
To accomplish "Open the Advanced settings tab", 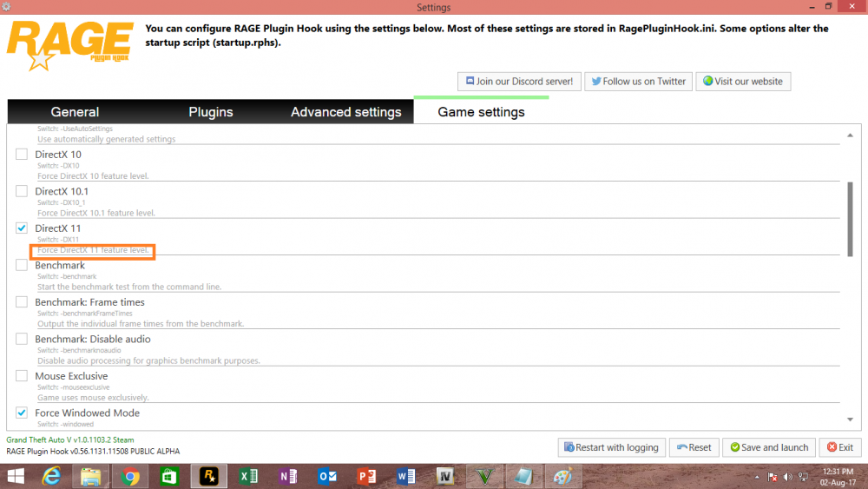I will (x=346, y=112).
